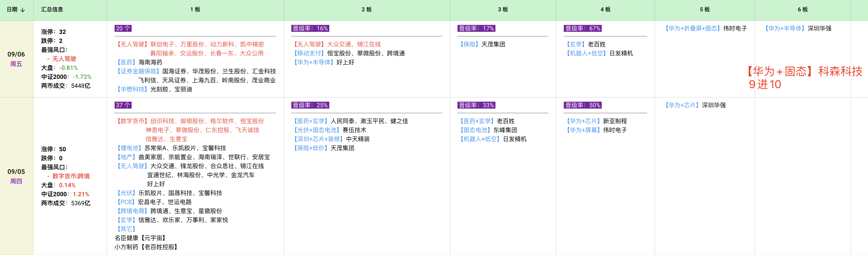Select the 3 板 column header

pyautogui.click(x=503, y=9)
